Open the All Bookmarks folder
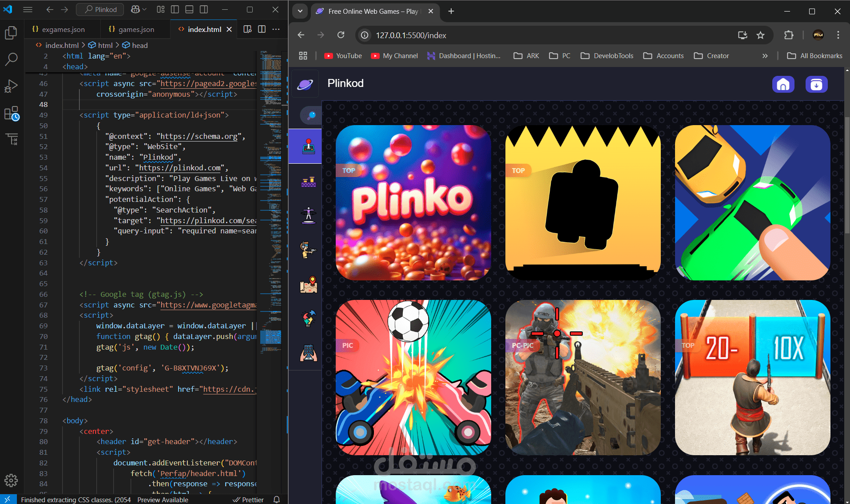The height and width of the screenshot is (504, 850). click(814, 56)
